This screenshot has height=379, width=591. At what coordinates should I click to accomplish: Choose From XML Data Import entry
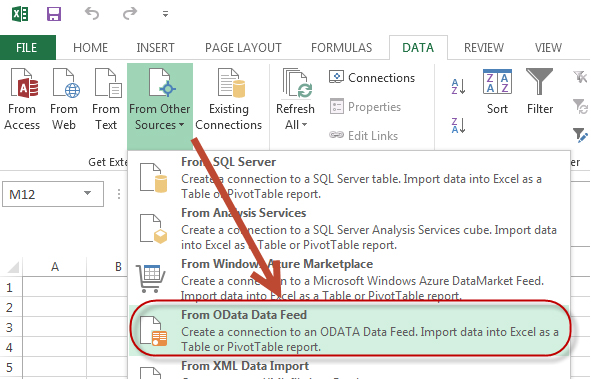(x=349, y=369)
